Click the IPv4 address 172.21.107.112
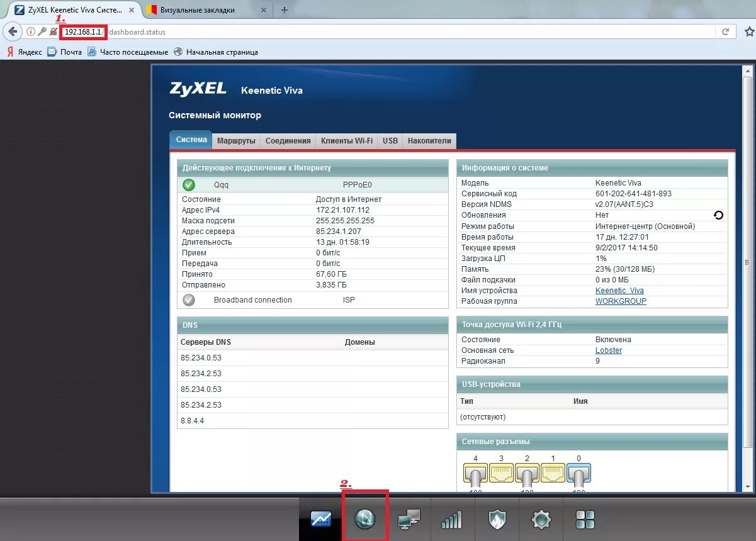Image resolution: width=756 pixels, height=541 pixels. 342,210
